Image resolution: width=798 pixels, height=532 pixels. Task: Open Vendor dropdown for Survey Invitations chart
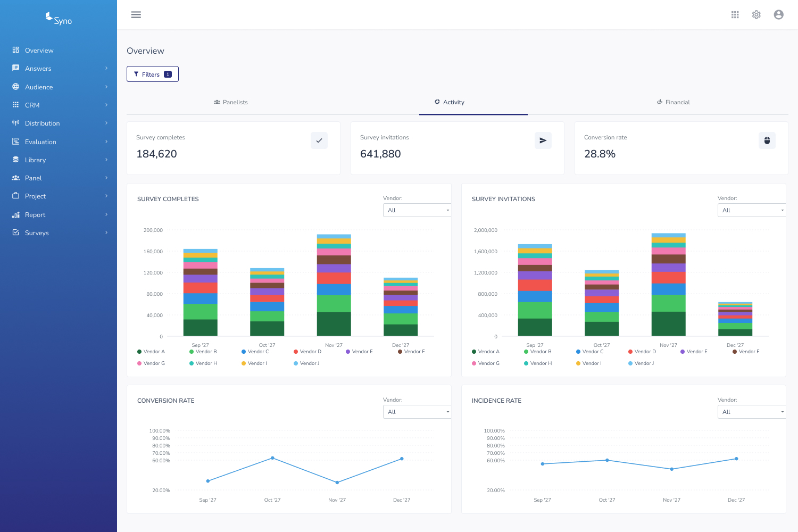(x=752, y=210)
